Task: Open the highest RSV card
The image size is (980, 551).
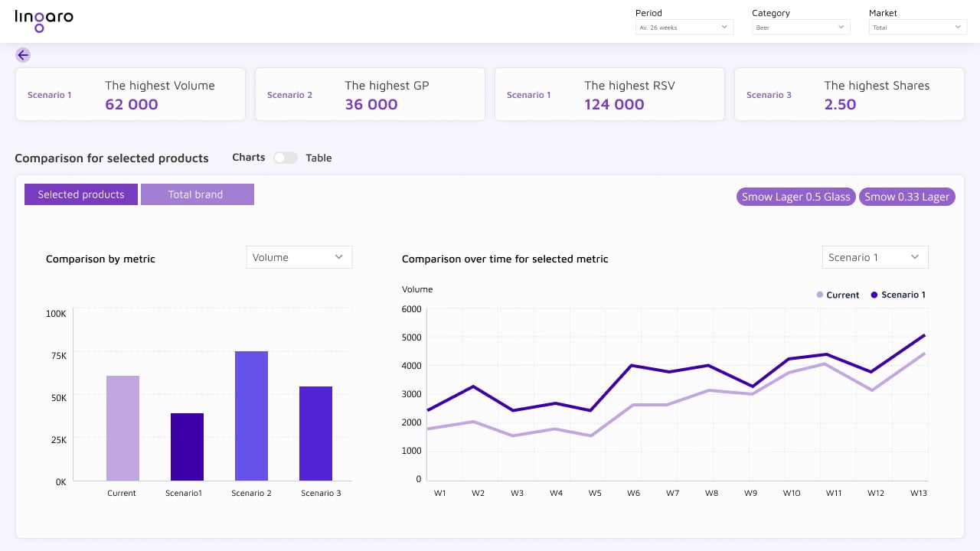Action: pyautogui.click(x=609, y=94)
